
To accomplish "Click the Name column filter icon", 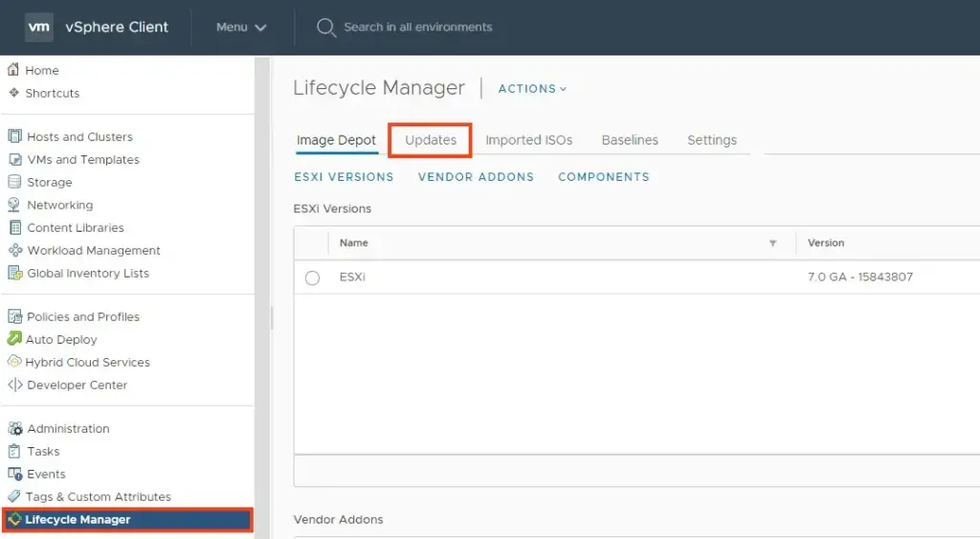I will (x=773, y=242).
